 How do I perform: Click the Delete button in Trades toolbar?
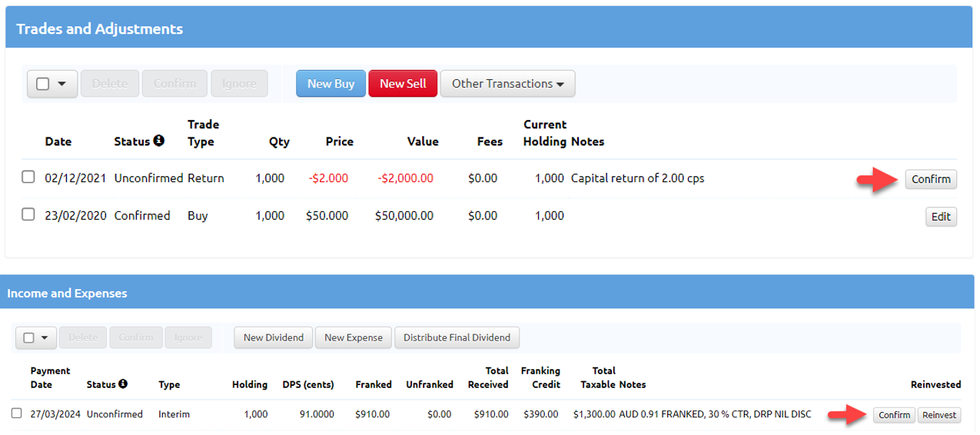(x=110, y=84)
